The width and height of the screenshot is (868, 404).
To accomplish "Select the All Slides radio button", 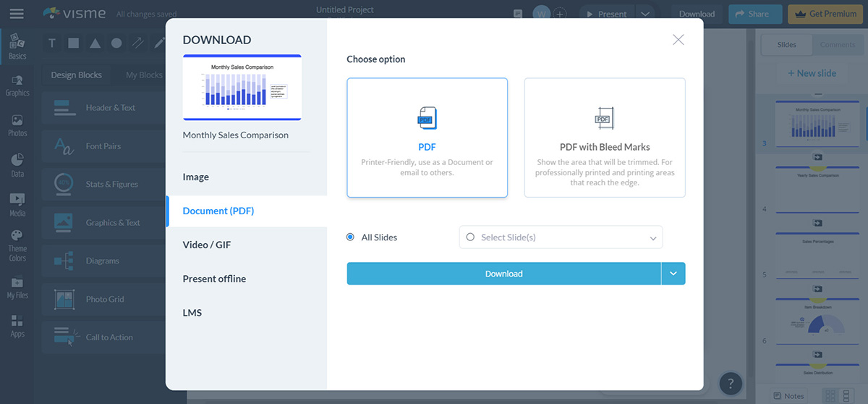I will [x=351, y=237].
